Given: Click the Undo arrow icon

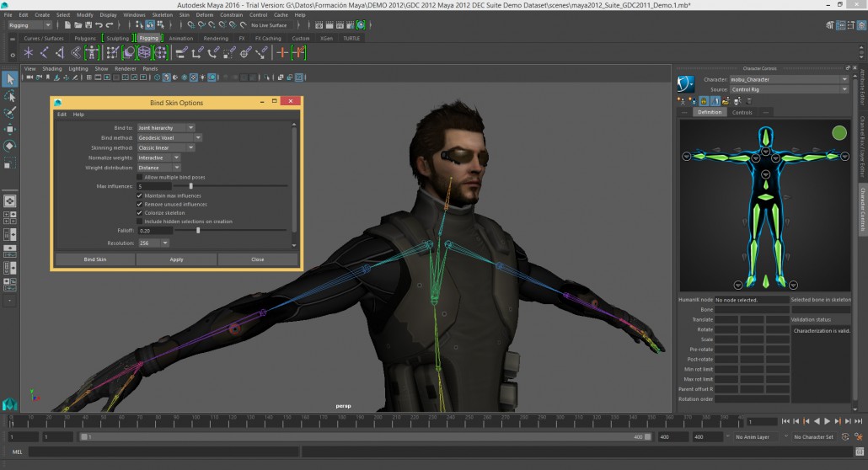Looking at the screenshot, I should tap(99, 25).
